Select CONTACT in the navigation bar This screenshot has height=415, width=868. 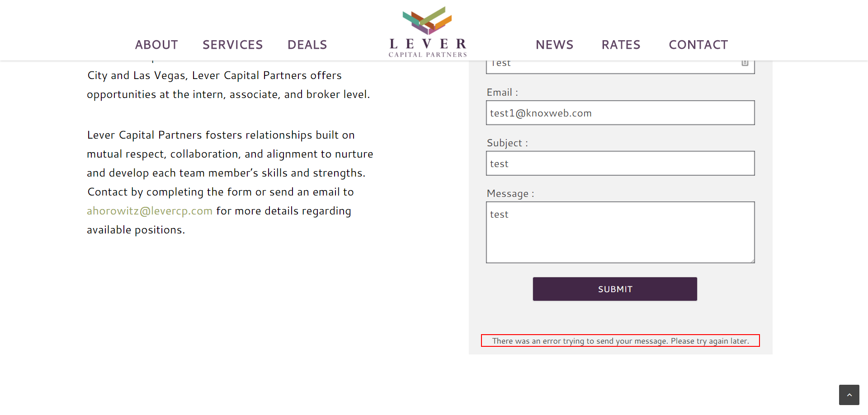(x=698, y=45)
